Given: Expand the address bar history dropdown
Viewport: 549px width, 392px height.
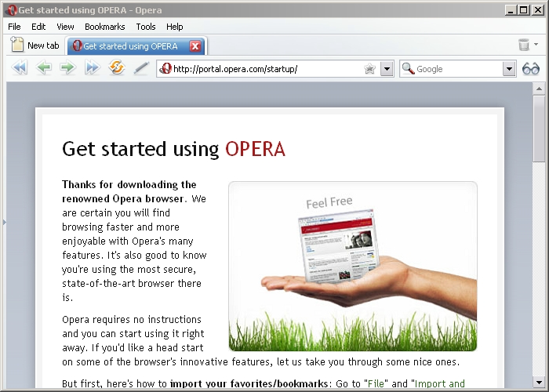Looking at the screenshot, I should (x=387, y=69).
